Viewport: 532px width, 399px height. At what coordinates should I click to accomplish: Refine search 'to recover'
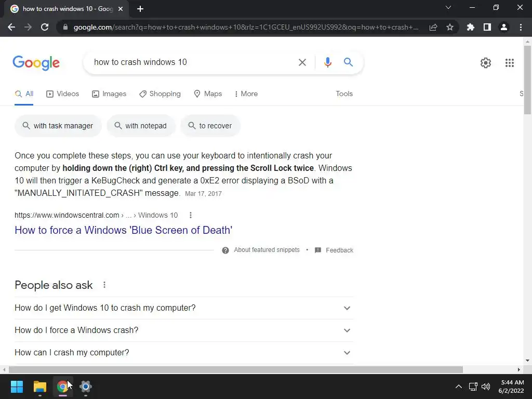(x=210, y=126)
